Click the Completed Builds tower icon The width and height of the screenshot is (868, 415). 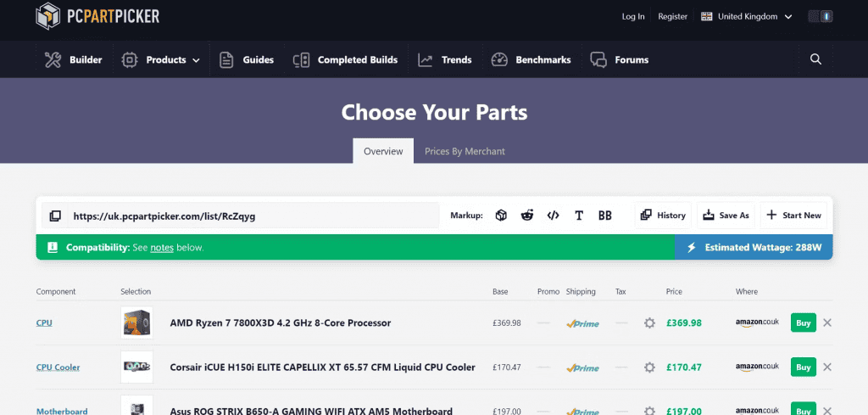click(301, 60)
